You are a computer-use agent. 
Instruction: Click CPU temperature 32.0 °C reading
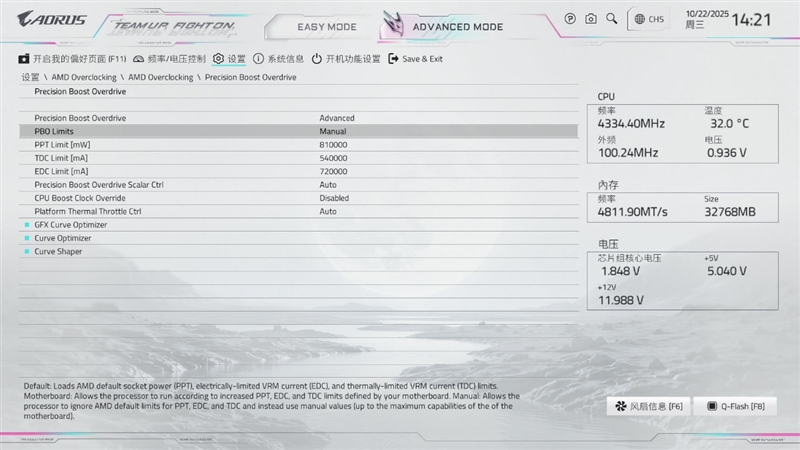(730, 123)
